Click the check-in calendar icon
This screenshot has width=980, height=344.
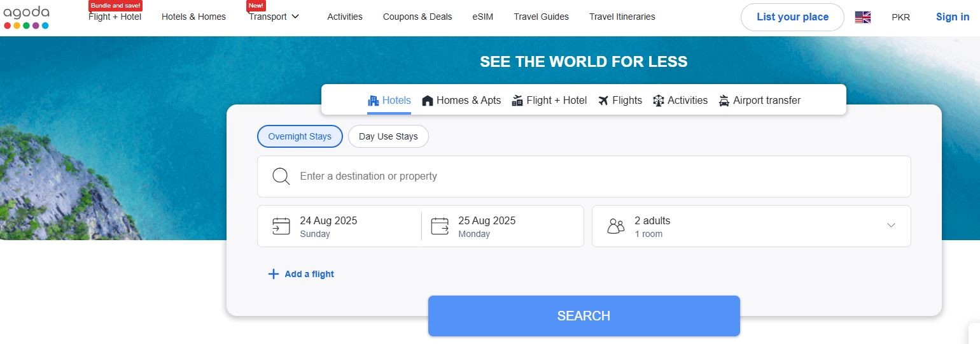(x=281, y=226)
